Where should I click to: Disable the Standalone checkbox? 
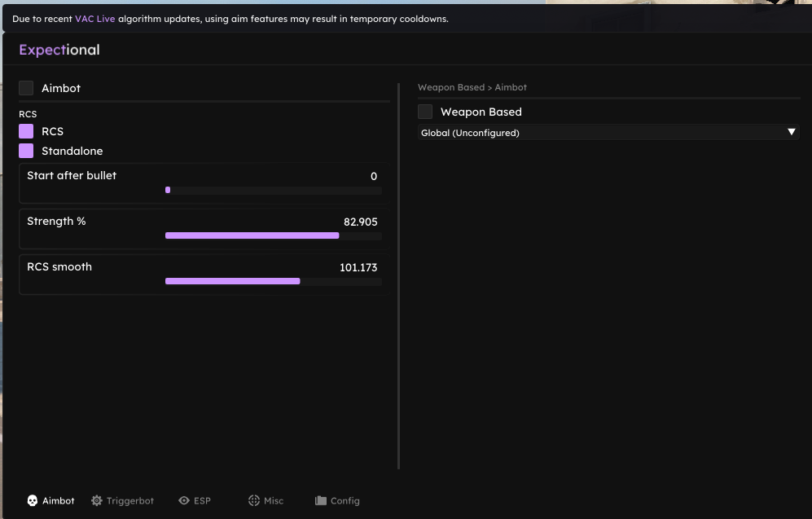click(x=26, y=151)
